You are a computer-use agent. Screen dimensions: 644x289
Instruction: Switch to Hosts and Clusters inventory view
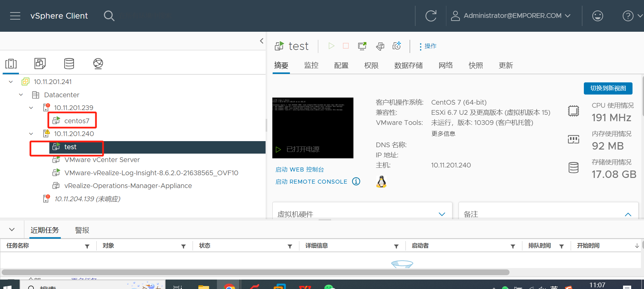coord(11,63)
